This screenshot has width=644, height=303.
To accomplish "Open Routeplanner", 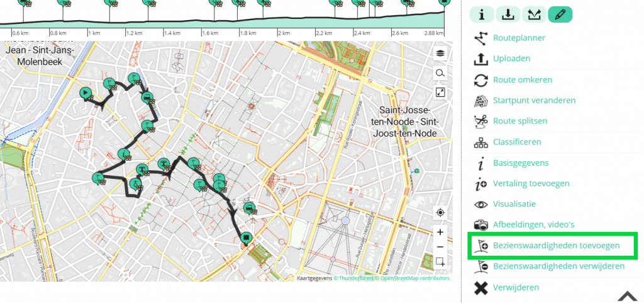I will (519, 38).
